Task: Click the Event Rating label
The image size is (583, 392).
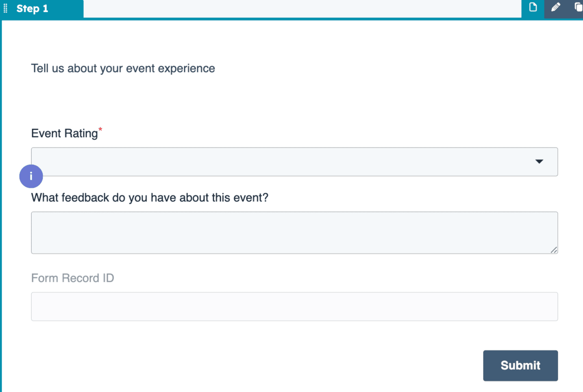Action: [64, 133]
